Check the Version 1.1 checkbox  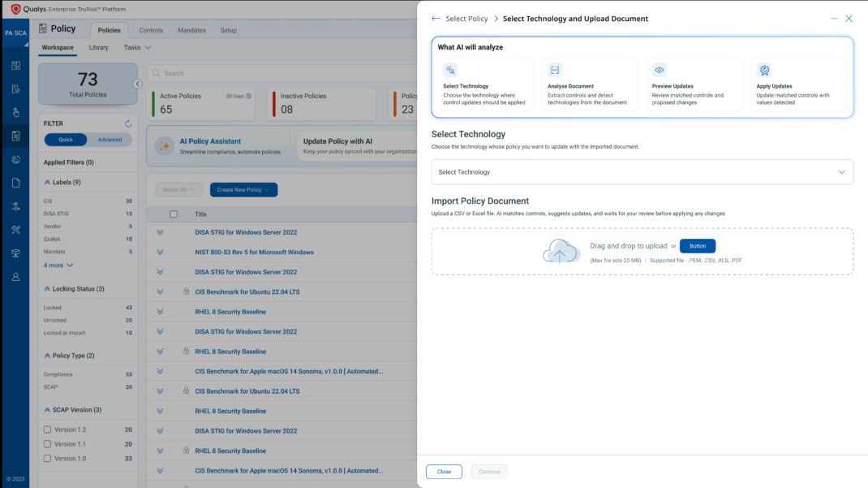[47, 443]
